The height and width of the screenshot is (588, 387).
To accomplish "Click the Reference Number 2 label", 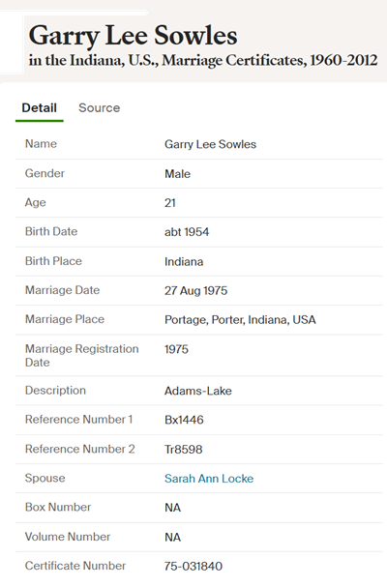I will click(80, 449).
